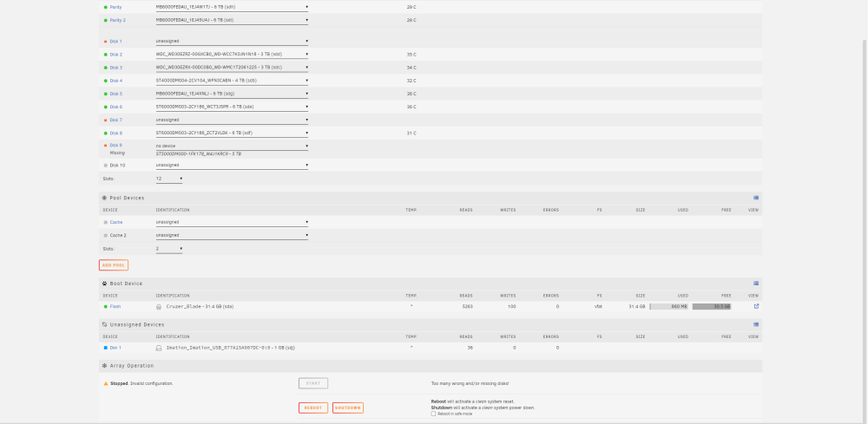
Task: Open the array Slots dropdown showing 12
Action: point(169,179)
